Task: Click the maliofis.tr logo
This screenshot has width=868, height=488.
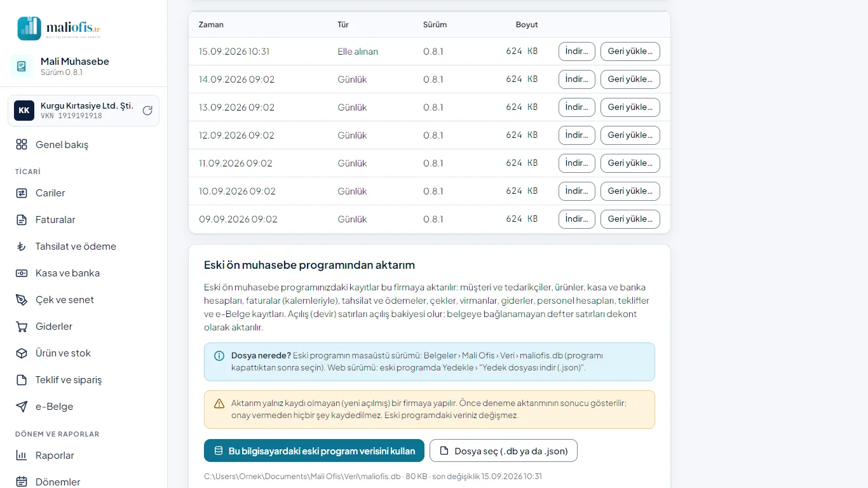Action: tap(59, 29)
